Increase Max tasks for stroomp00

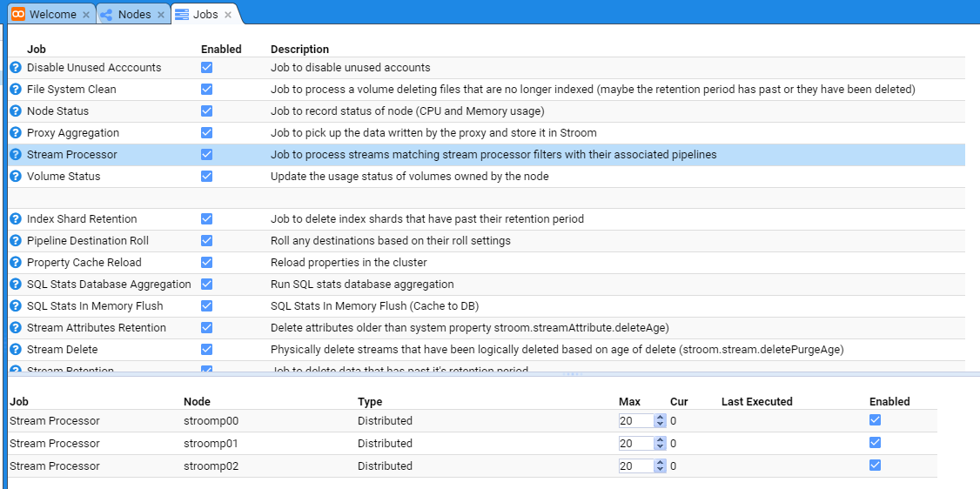pos(661,418)
